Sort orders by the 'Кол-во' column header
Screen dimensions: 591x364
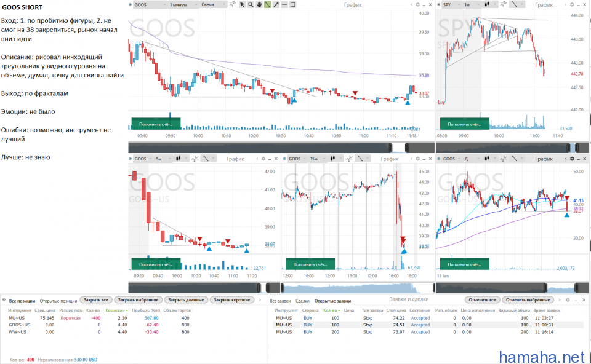point(332,311)
